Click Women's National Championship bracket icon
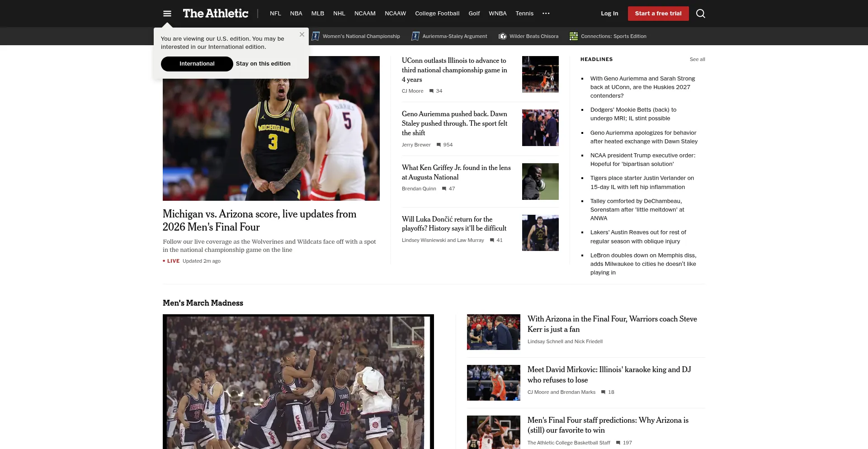The width and height of the screenshot is (868, 449). (x=316, y=36)
